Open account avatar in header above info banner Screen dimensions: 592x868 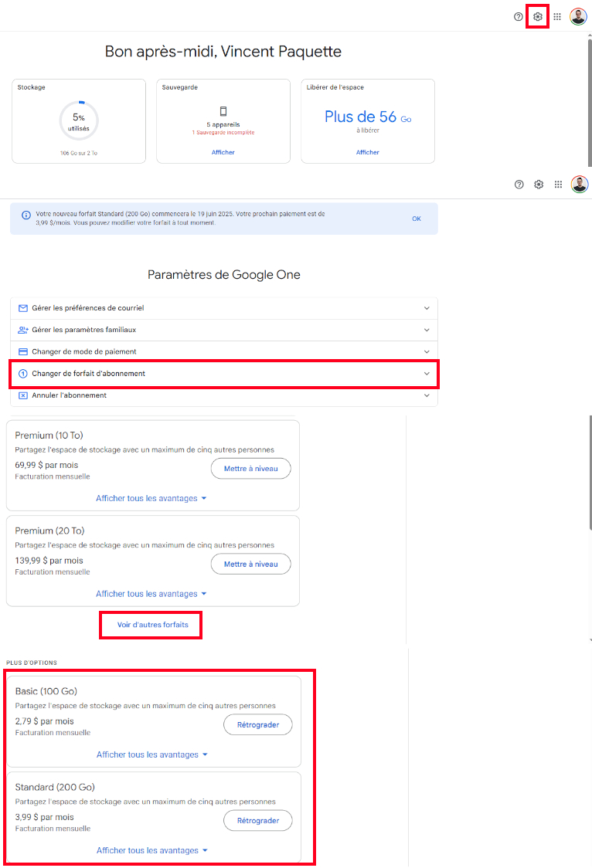coord(580,185)
